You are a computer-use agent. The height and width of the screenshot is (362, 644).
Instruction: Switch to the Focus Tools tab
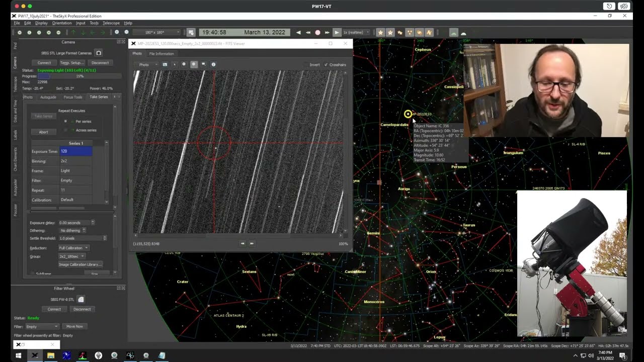tap(73, 97)
